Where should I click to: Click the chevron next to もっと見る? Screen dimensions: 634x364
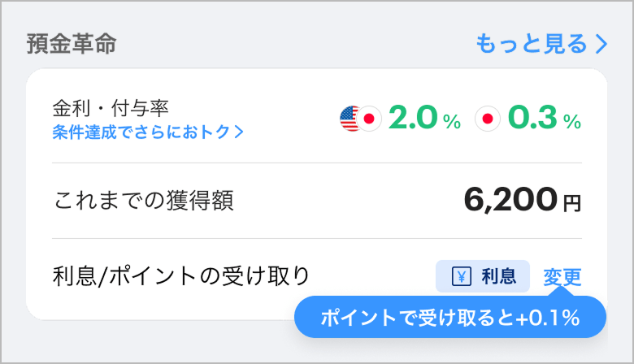pyautogui.click(x=601, y=44)
